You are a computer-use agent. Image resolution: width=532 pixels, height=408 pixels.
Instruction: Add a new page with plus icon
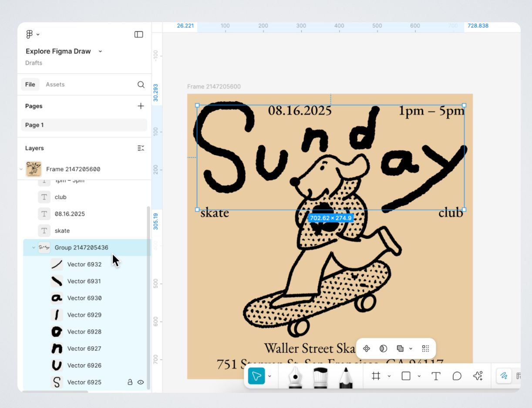(141, 106)
